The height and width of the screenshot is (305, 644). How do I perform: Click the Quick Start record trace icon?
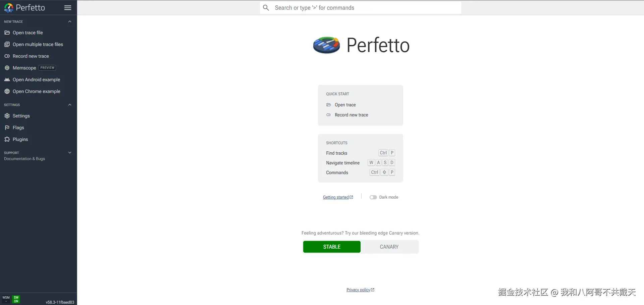[329, 115]
